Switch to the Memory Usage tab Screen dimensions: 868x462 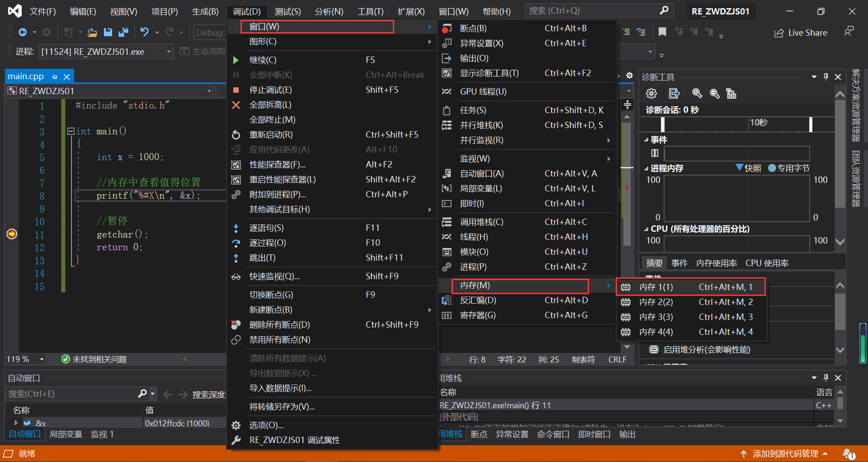[717, 263]
